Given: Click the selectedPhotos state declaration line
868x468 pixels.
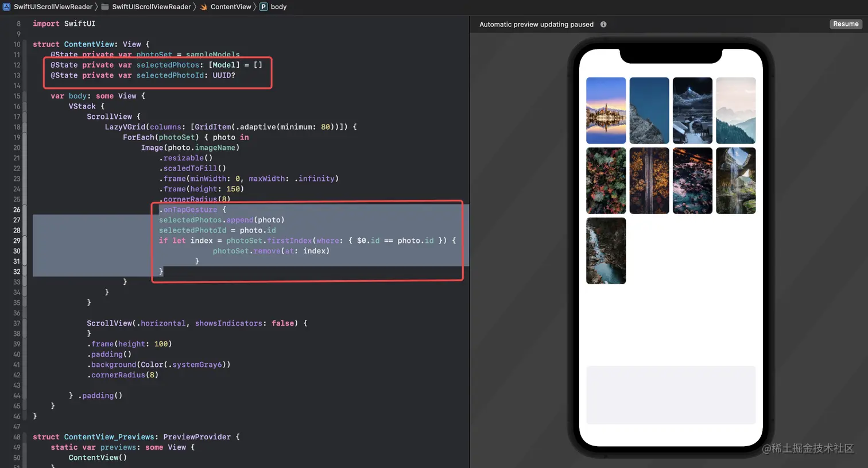Looking at the screenshot, I should pyautogui.click(x=156, y=65).
